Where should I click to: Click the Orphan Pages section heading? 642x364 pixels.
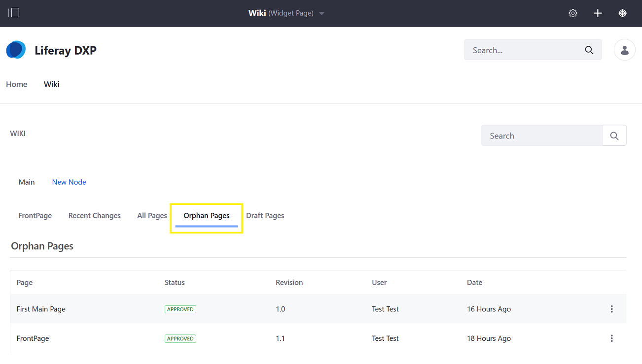click(x=42, y=246)
